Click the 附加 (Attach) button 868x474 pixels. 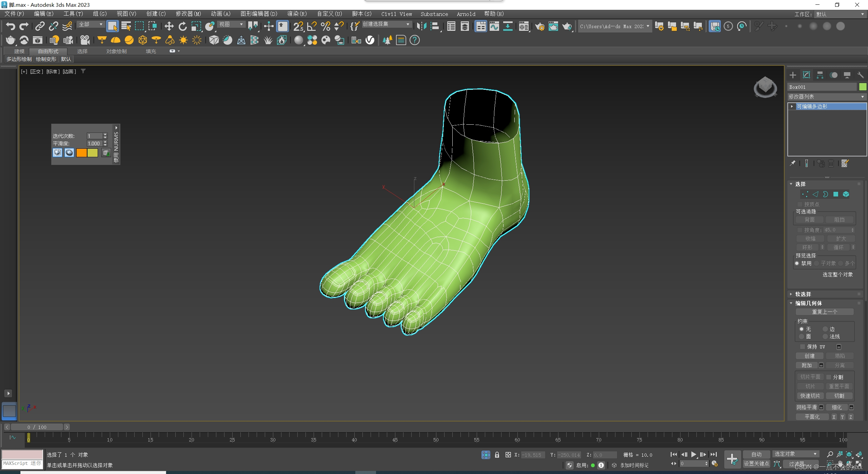(807, 365)
